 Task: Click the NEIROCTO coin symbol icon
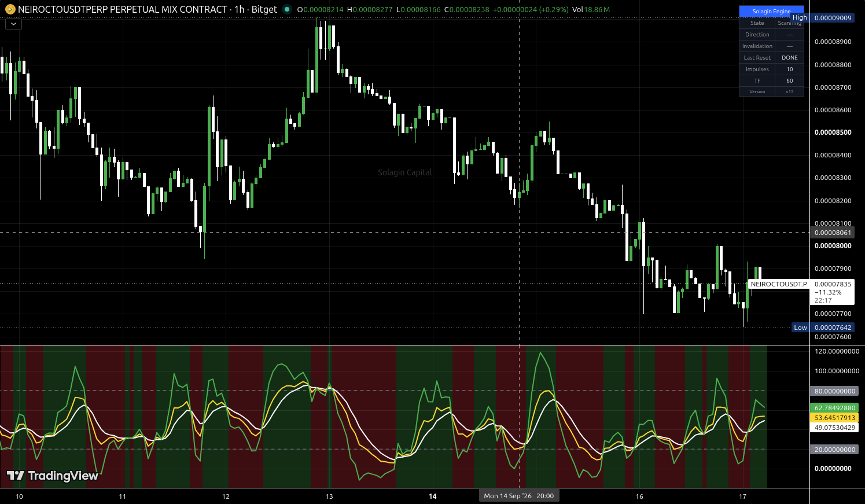(10, 9)
